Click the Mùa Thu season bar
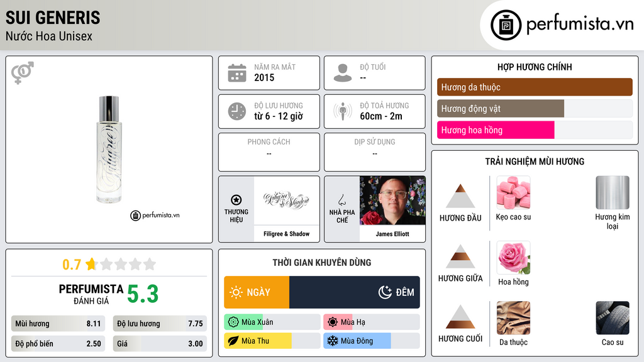 [272, 341]
